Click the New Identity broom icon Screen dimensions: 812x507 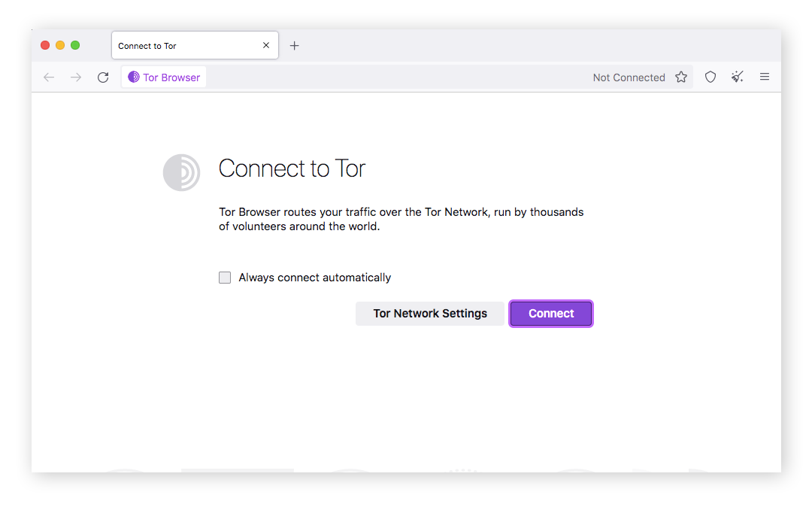pyautogui.click(x=738, y=77)
